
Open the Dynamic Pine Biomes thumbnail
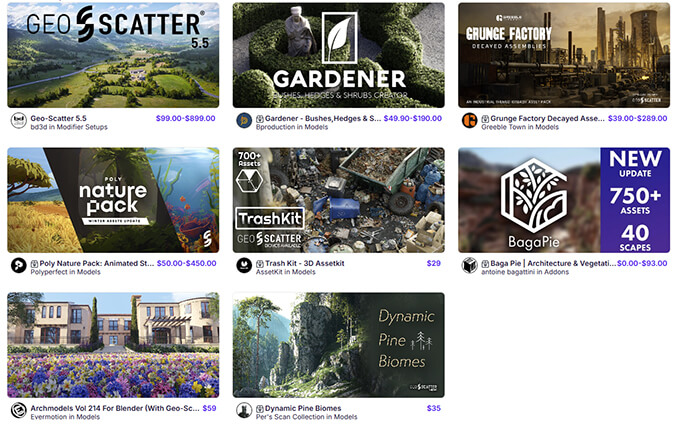click(x=339, y=345)
